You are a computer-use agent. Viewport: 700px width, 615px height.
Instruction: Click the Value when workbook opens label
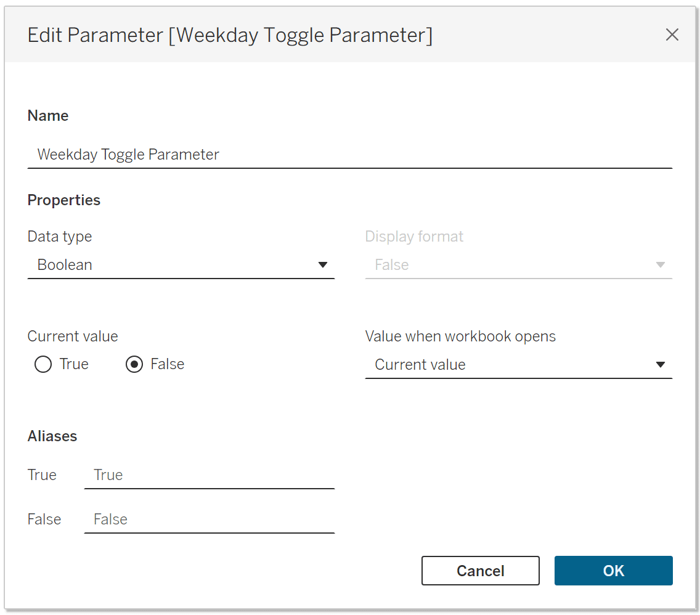[460, 336]
